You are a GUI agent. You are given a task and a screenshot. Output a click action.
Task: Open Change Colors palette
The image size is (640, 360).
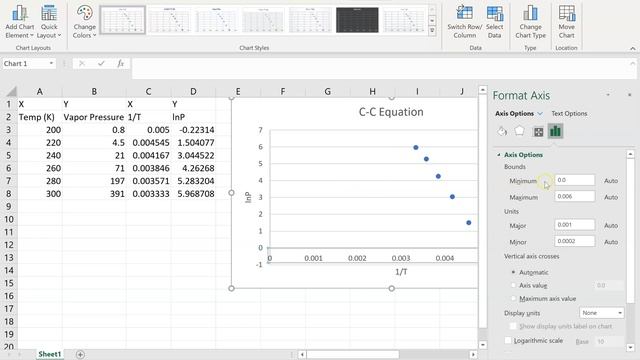(x=84, y=22)
